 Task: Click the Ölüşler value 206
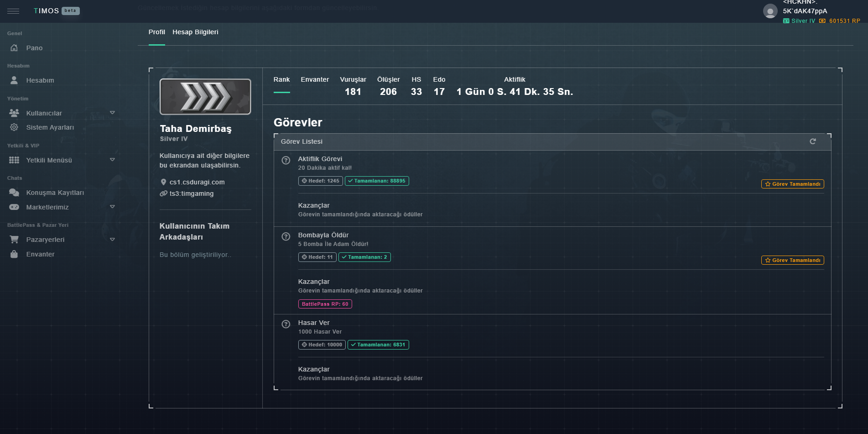coord(388,92)
